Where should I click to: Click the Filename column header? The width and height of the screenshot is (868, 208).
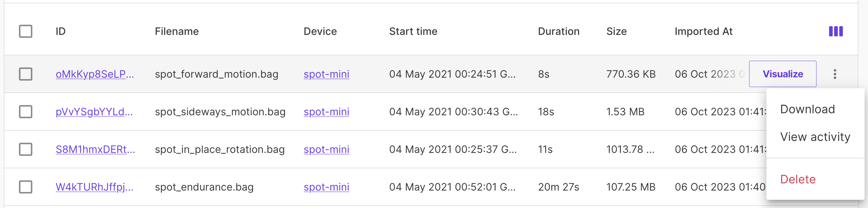click(x=176, y=31)
